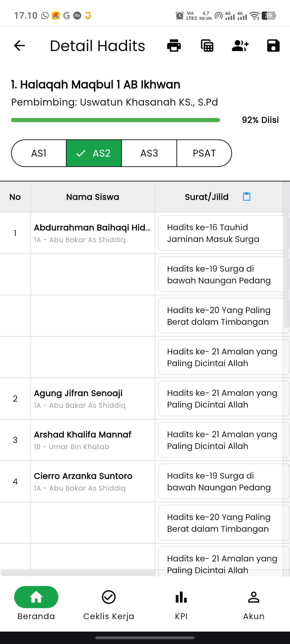Open the KPI chart icon
Viewport: 290px width, 644px height.
tap(181, 597)
